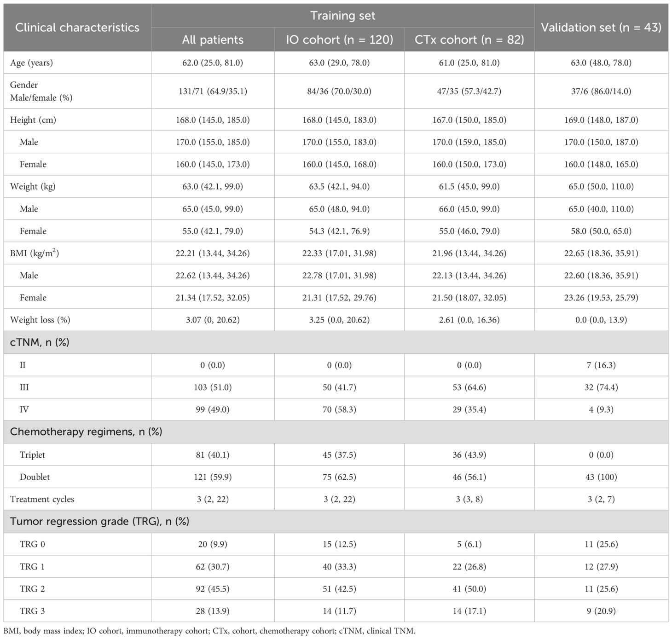Click the "Doublet" row label

click(x=35, y=477)
